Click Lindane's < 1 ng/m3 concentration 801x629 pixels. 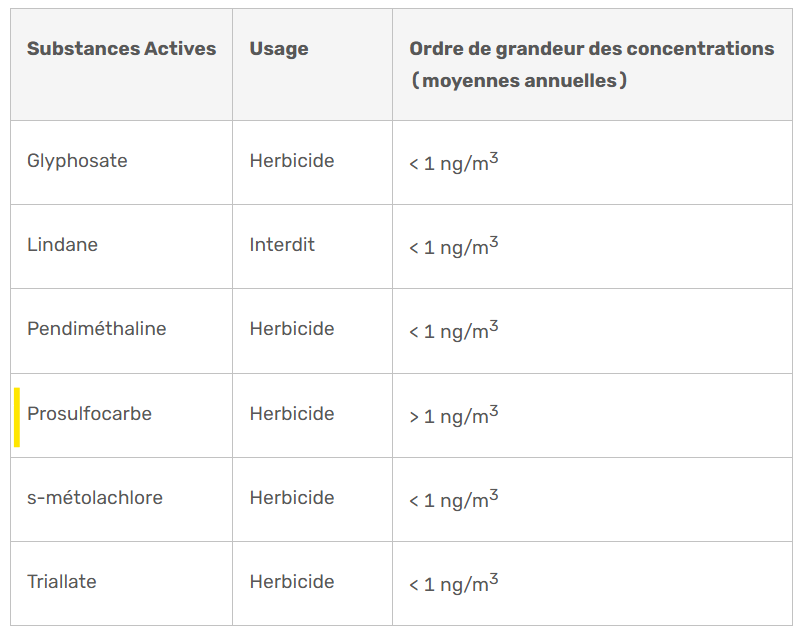tap(453, 246)
